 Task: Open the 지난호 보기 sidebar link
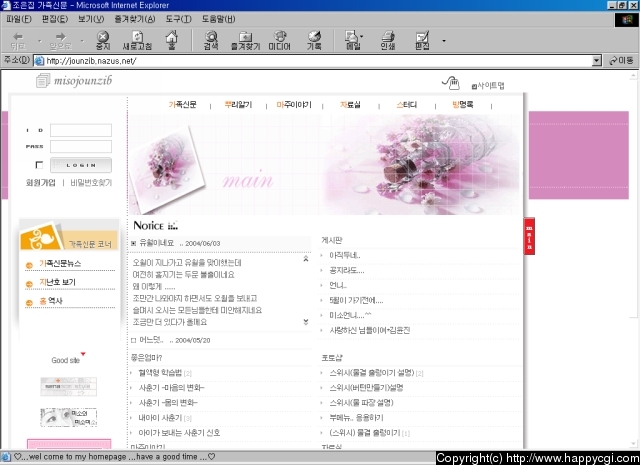57,282
